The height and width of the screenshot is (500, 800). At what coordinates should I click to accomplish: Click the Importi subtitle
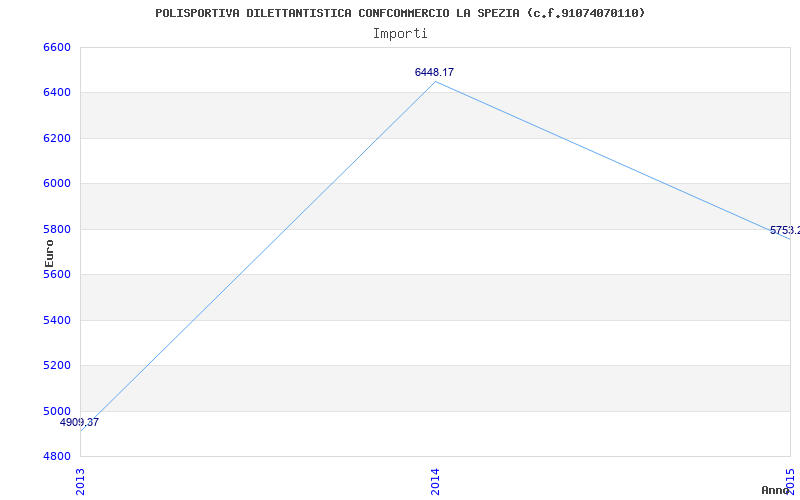tap(400, 34)
